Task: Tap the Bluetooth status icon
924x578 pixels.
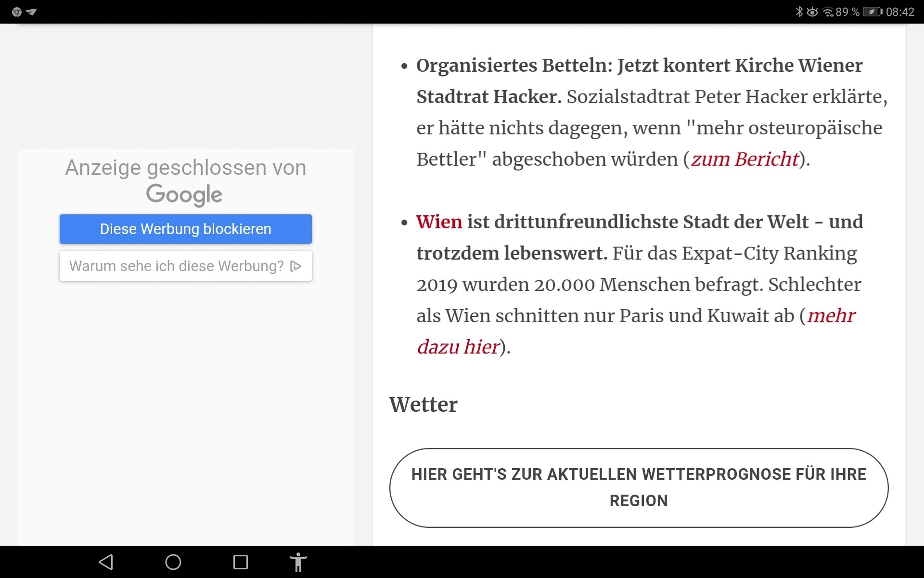Action: tap(799, 12)
